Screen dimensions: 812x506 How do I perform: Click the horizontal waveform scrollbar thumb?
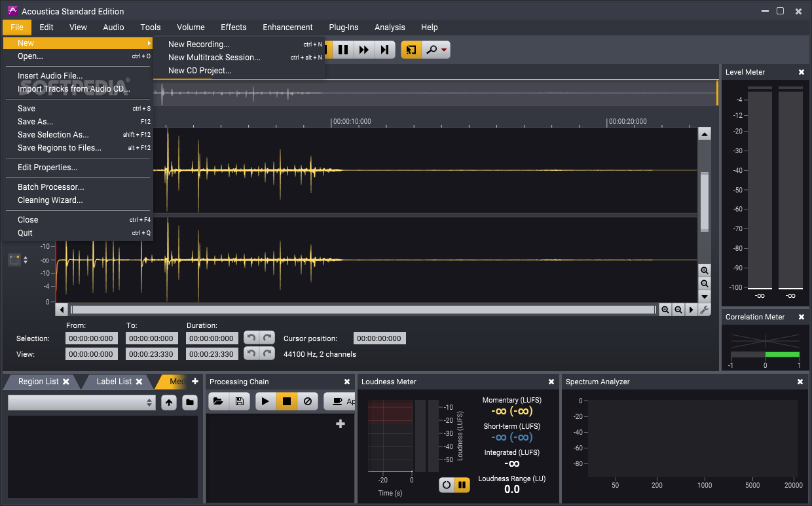pos(363,310)
